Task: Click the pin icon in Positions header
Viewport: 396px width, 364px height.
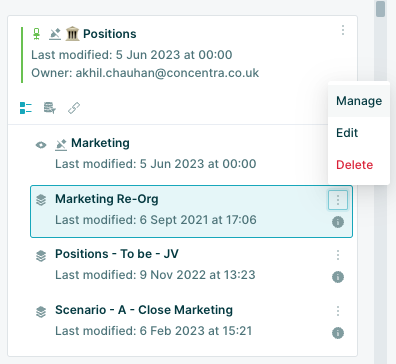Action: click(x=55, y=34)
